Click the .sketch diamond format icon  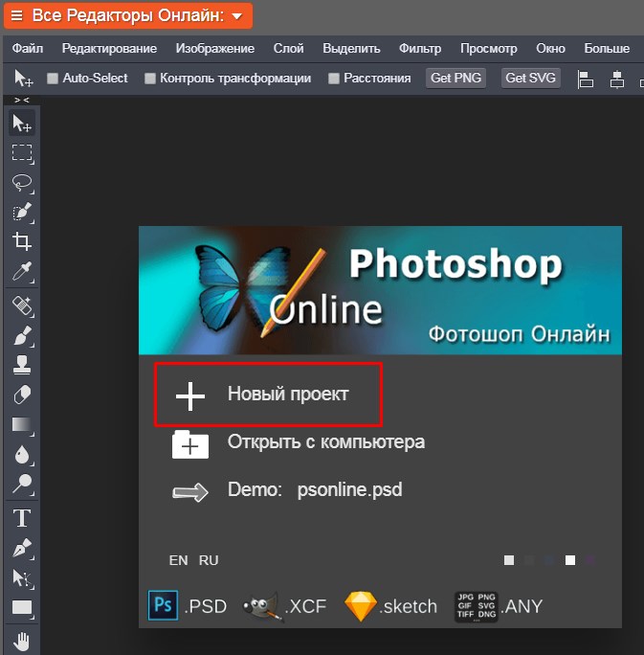point(361,606)
